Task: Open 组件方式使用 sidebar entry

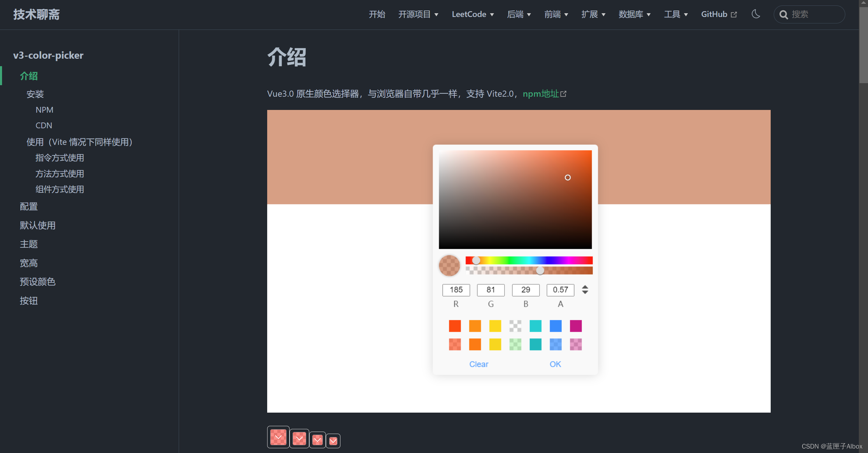Action: point(60,189)
